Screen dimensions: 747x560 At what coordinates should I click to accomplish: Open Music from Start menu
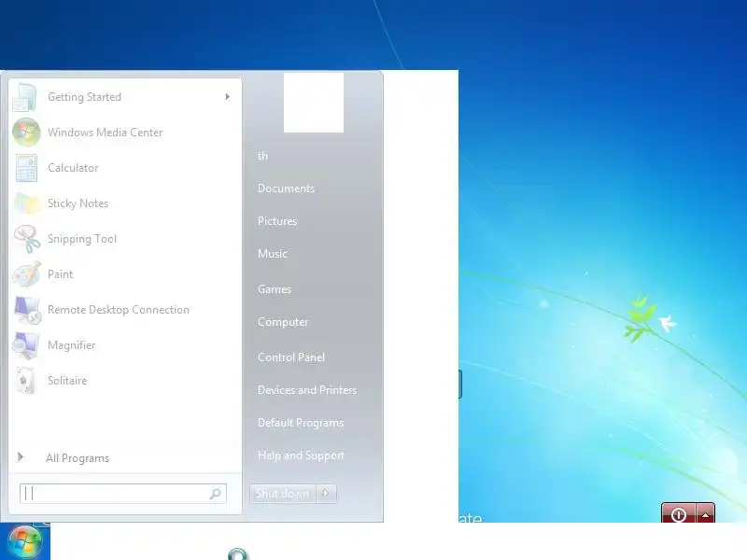(x=273, y=254)
